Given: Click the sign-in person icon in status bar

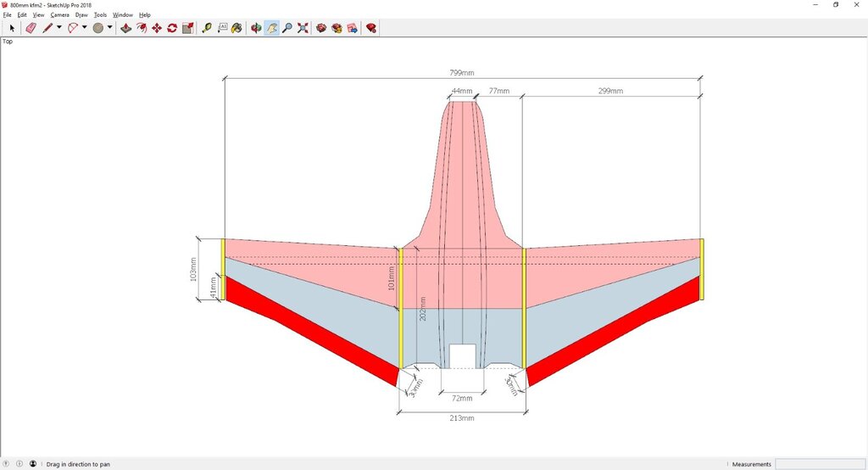Looking at the screenshot, I should click(x=33, y=464).
